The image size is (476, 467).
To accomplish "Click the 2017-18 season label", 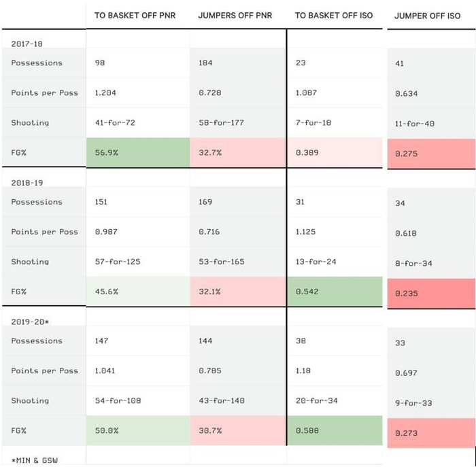I will pos(26,44).
